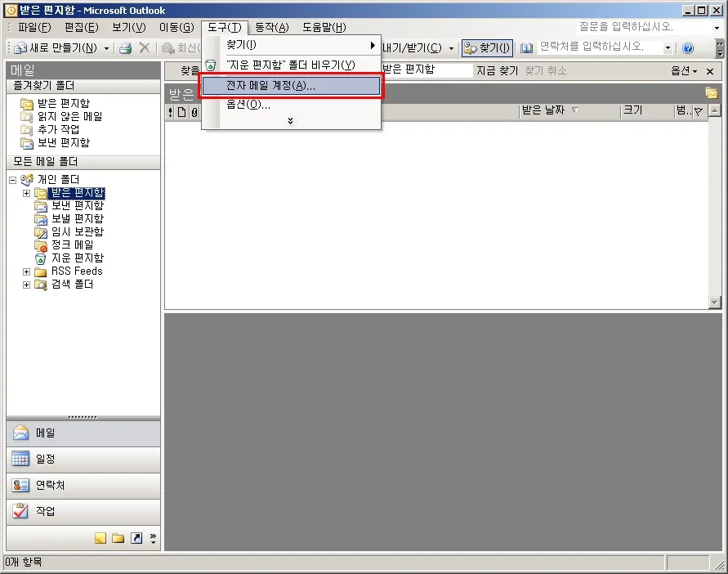Open the File (파일) menu
Screen dimensions: 728x574
(x=34, y=28)
